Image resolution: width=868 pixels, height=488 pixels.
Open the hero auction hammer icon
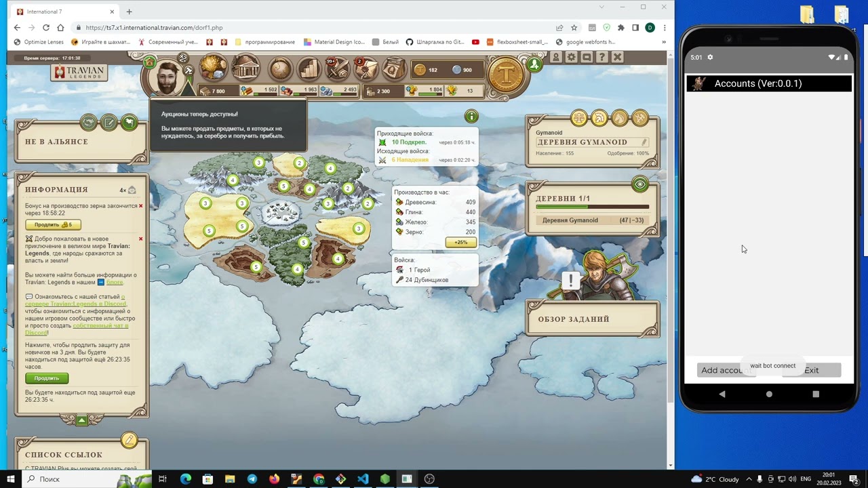point(189,70)
